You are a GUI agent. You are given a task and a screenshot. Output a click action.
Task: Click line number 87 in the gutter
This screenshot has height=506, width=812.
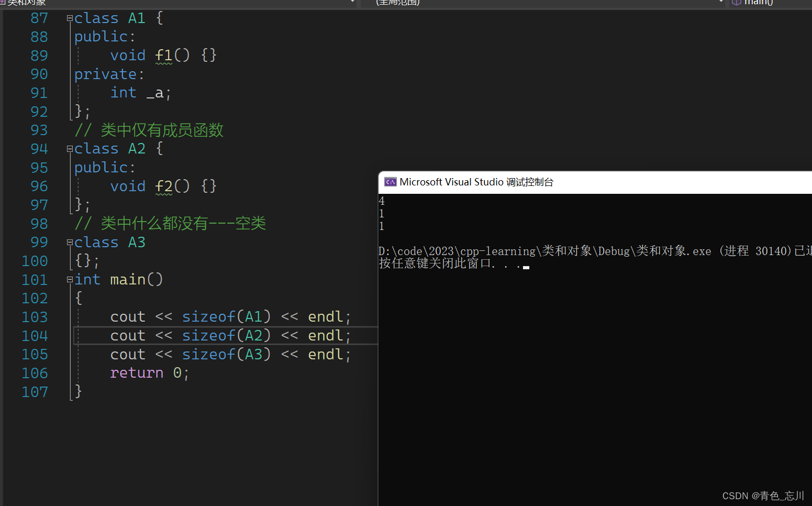point(39,18)
